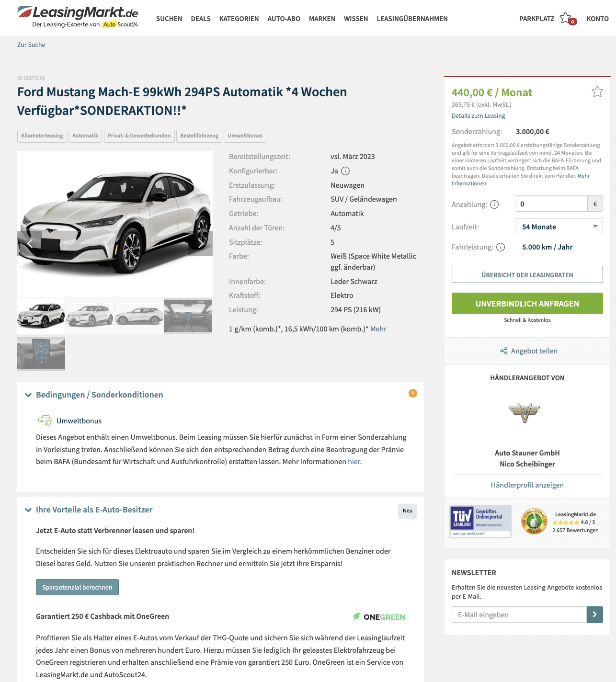Show next car image arrow
The height and width of the screenshot is (682, 616).
coord(200,243)
